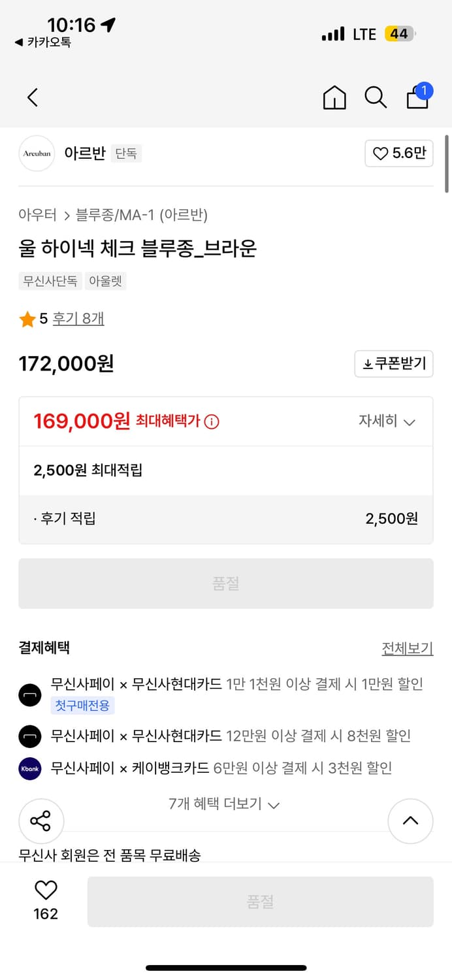
Task: Tap the info icon beside 최대혜택가
Action: (212, 422)
